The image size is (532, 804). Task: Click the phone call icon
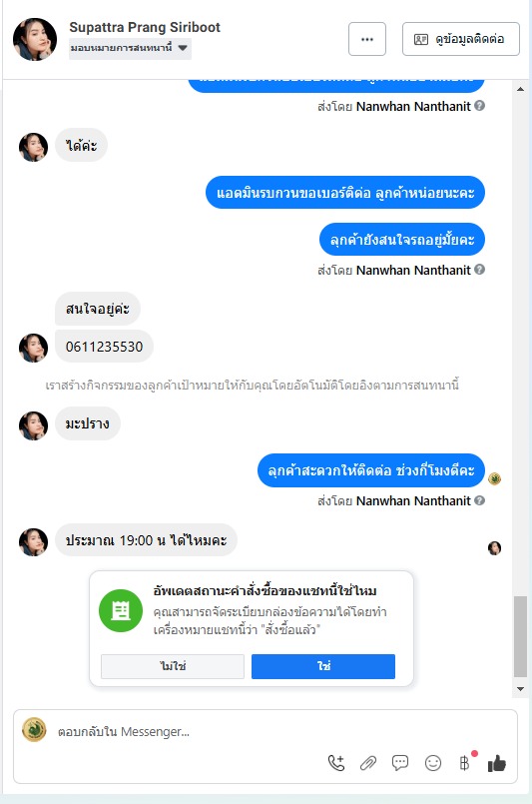coord(336,763)
